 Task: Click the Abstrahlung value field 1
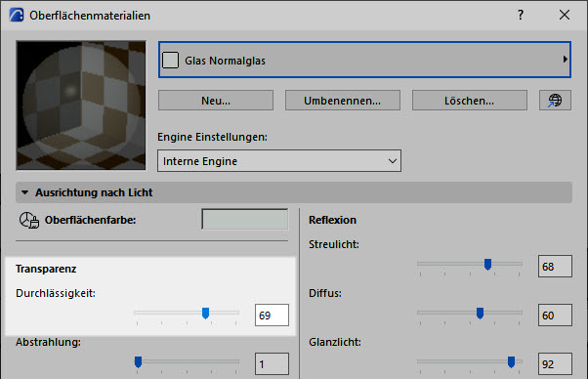(272, 363)
